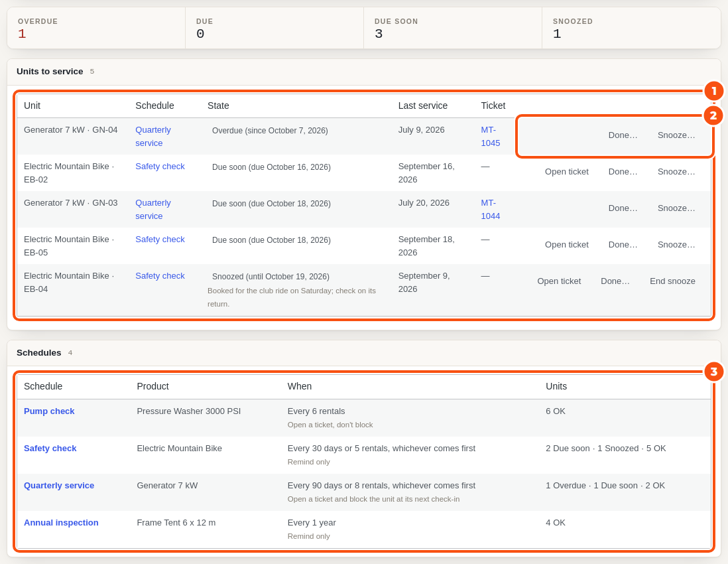Click '6 OK' units for Pump check
The height and width of the screenshot is (564, 728).
click(x=556, y=411)
